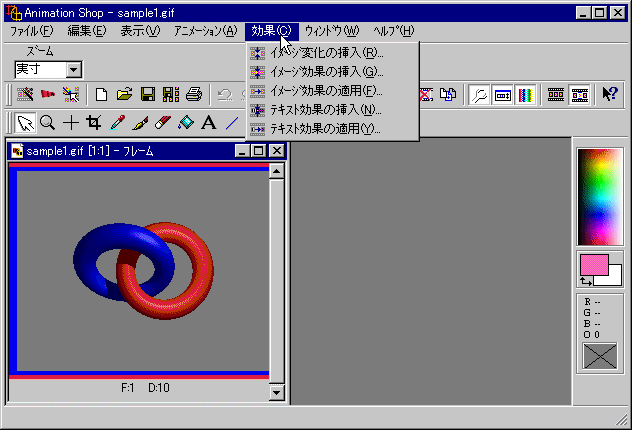Select the Zoom magnifier tool
This screenshot has height=430, width=632.
coord(48,123)
